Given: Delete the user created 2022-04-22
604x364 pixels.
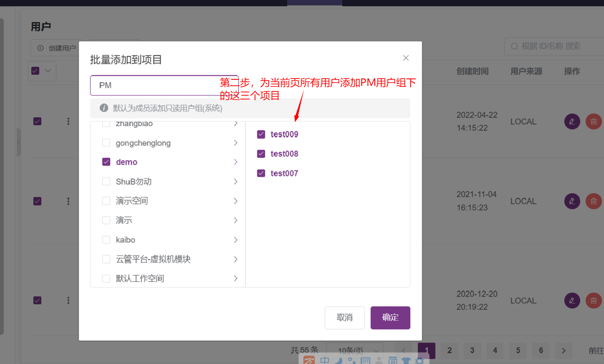Looking at the screenshot, I should coord(594,121).
